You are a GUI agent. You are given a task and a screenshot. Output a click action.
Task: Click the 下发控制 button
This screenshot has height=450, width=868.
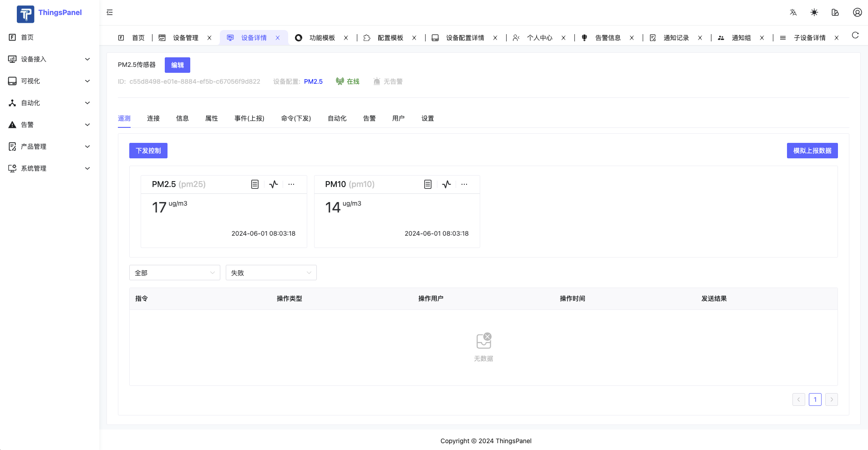(148, 151)
